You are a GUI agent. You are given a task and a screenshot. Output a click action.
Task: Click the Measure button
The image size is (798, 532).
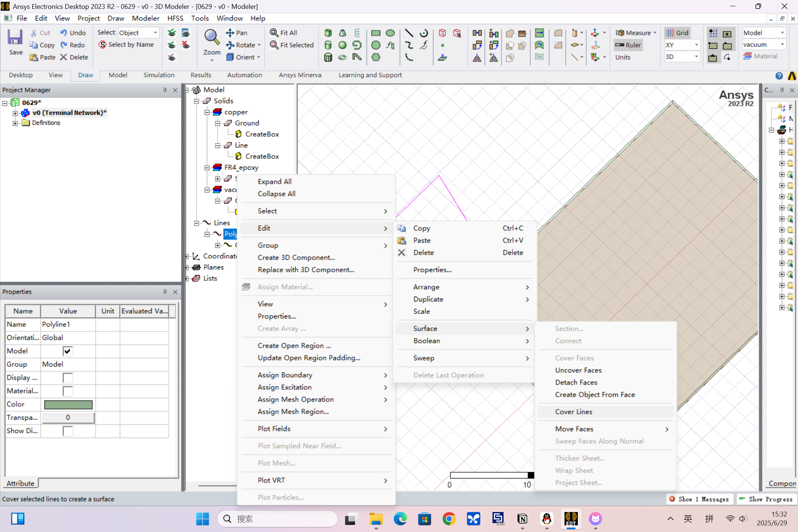click(x=636, y=33)
